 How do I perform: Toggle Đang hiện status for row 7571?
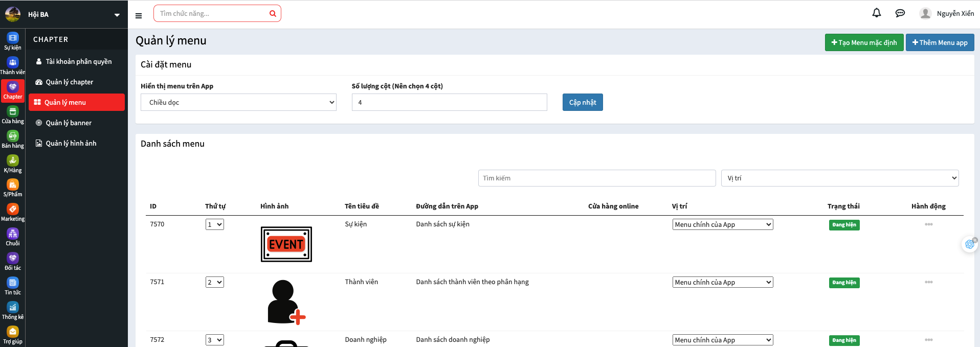[844, 283]
